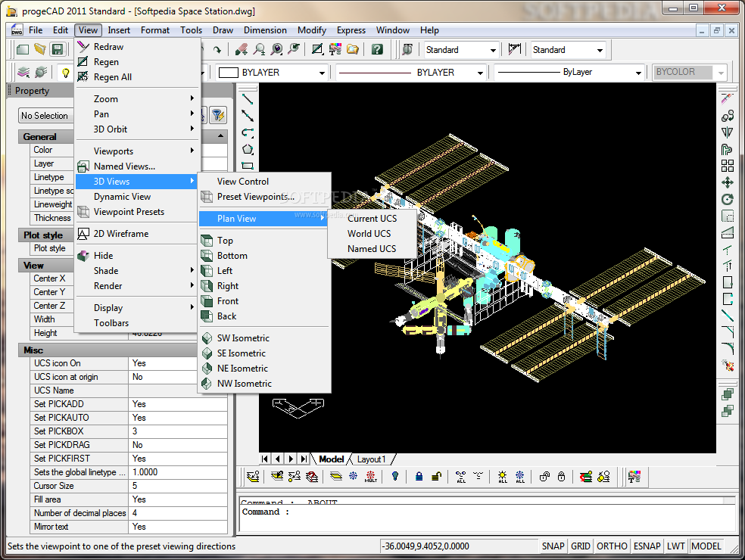This screenshot has width=745, height=560.
Task: Toggle GRID in the status bar
Action: [x=581, y=546]
